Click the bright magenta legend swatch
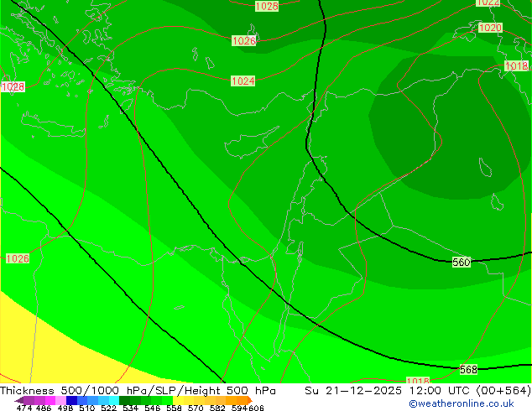The width and height of the screenshot is (532, 411). pyautogui.click(x=50, y=400)
